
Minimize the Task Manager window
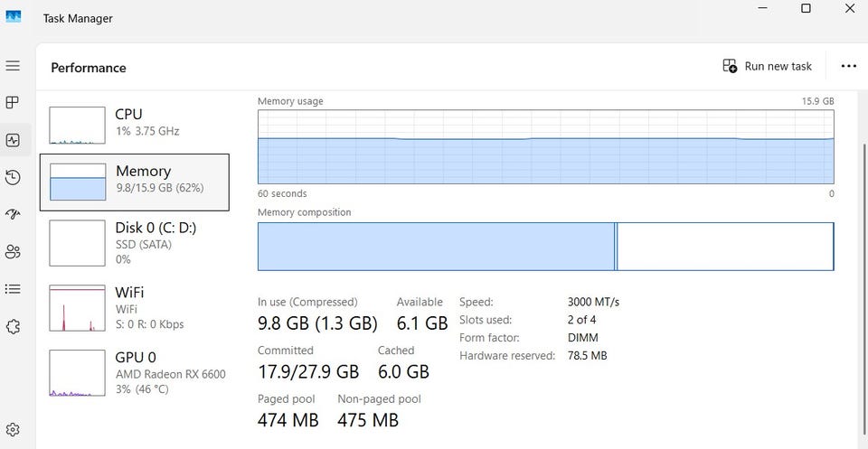pos(763,8)
